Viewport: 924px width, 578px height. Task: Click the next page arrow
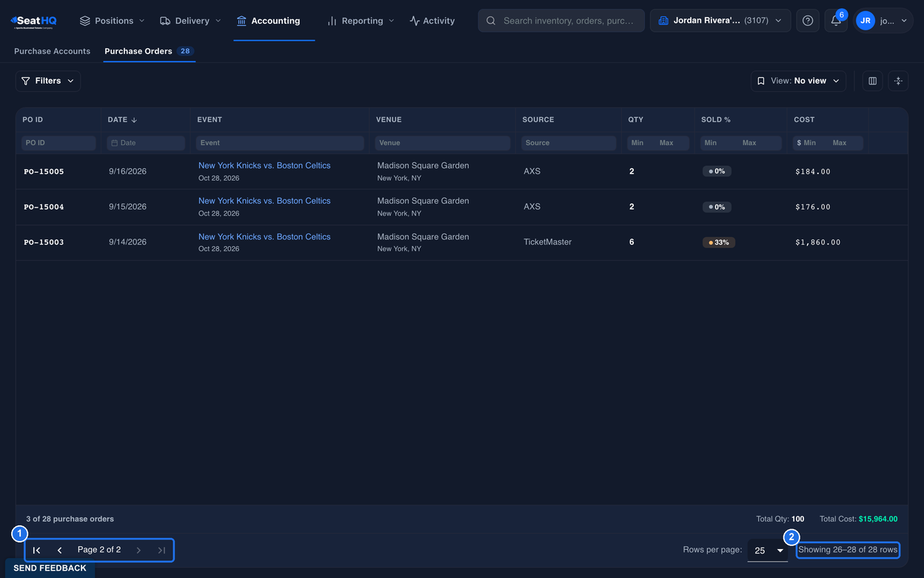(x=138, y=550)
